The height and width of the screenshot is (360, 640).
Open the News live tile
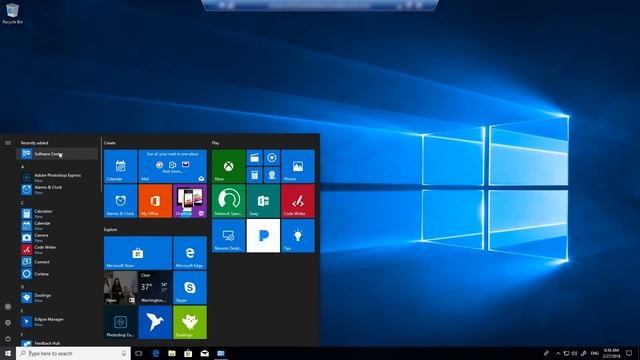coord(120,287)
